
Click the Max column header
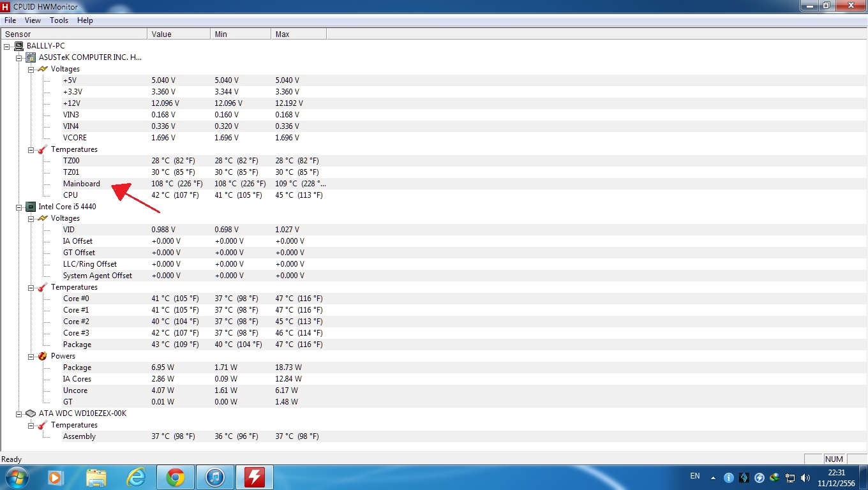(299, 34)
